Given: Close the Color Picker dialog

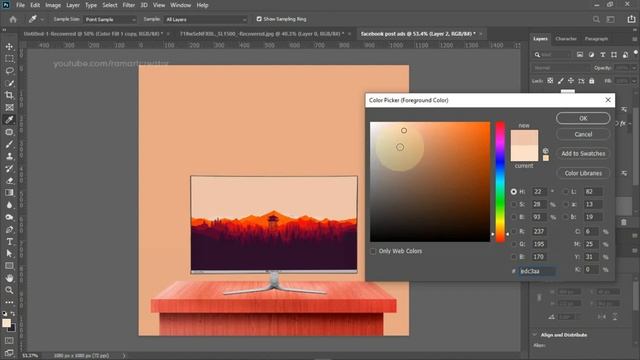Looking at the screenshot, I should [608, 100].
